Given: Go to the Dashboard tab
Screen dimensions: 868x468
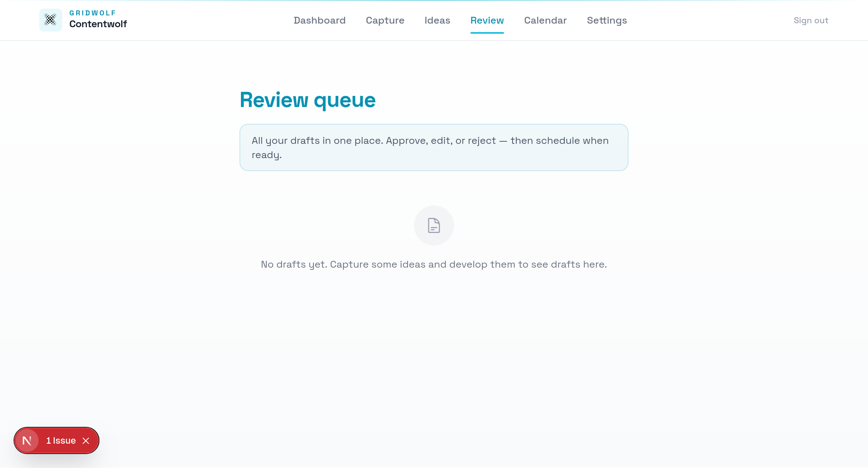Looking at the screenshot, I should coord(320,20).
